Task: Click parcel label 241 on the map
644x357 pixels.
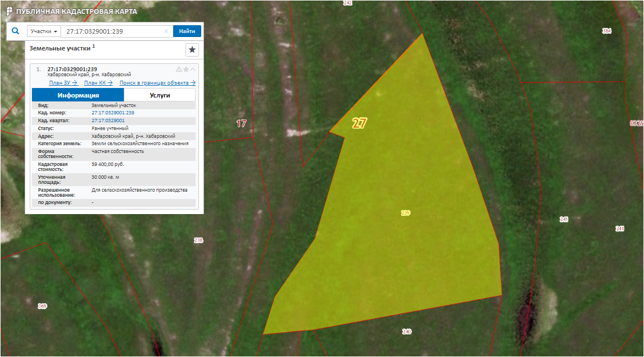Action: [564, 219]
